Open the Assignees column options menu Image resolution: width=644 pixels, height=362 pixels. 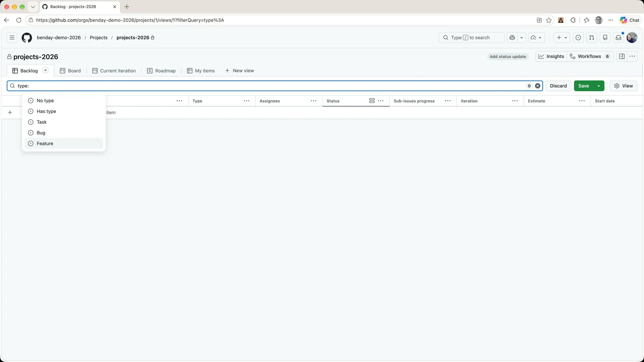(x=314, y=101)
